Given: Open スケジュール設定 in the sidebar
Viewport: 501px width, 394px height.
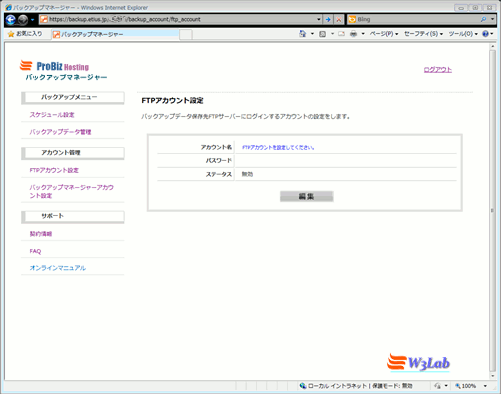Looking at the screenshot, I should tap(52, 115).
